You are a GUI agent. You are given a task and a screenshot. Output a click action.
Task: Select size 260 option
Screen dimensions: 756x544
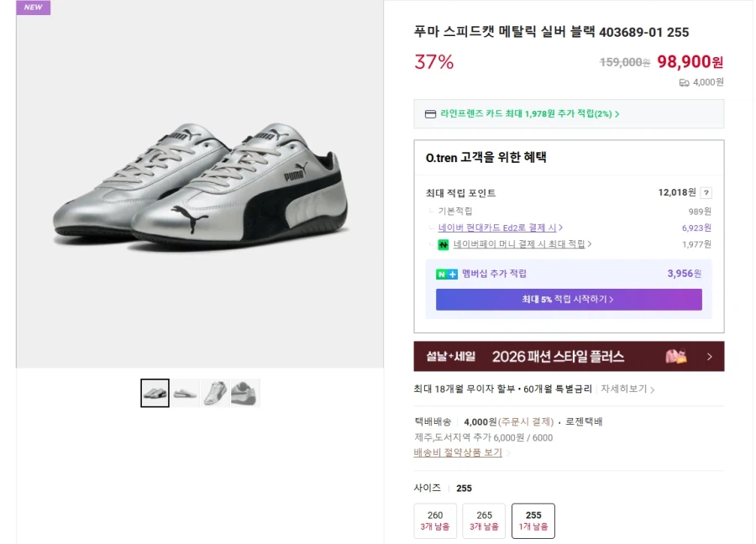point(434,520)
